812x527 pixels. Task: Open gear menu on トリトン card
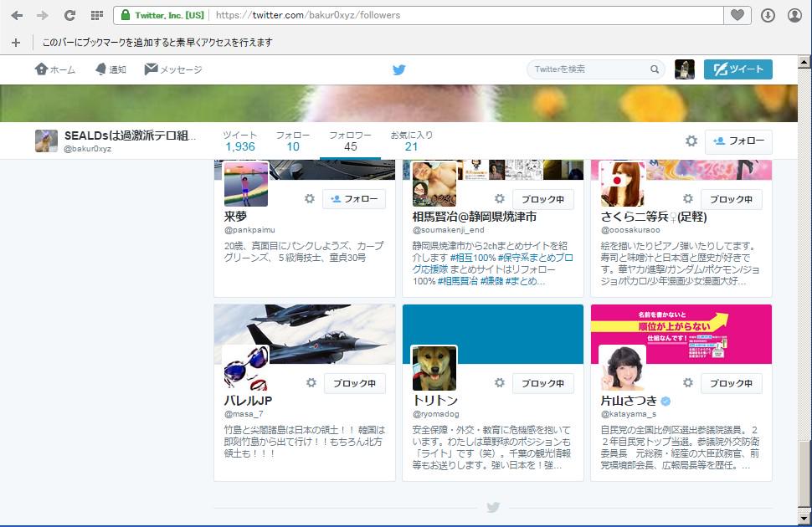pyautogui.click(x=499, y=382)
